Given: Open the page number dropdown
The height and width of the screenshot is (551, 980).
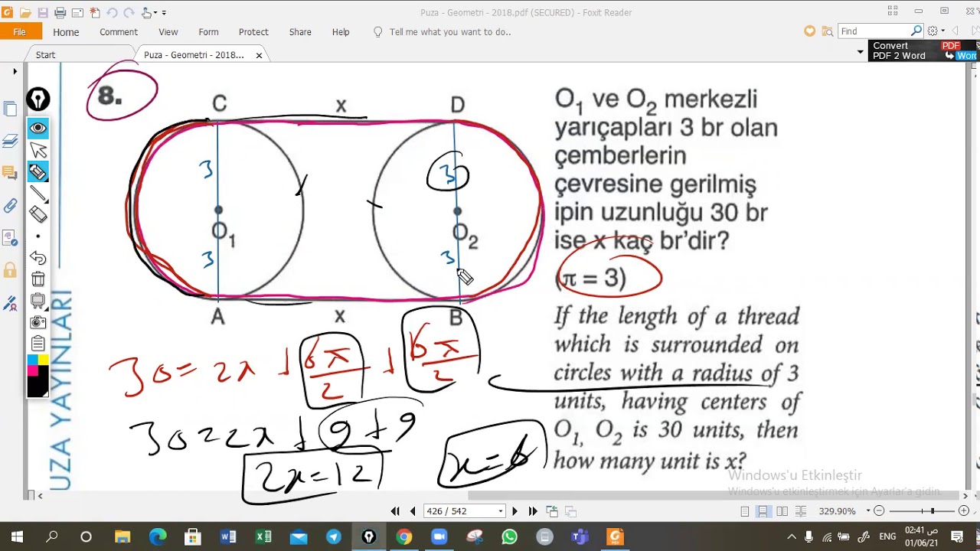Looking at the screenshot, I should click(x=501, y=511).
